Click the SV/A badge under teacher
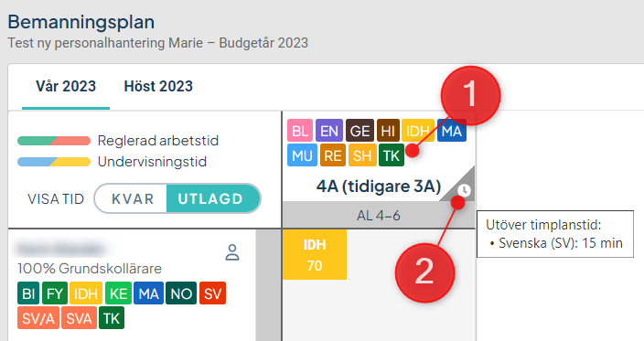The image size is (644, 341). tap(38, 318)
